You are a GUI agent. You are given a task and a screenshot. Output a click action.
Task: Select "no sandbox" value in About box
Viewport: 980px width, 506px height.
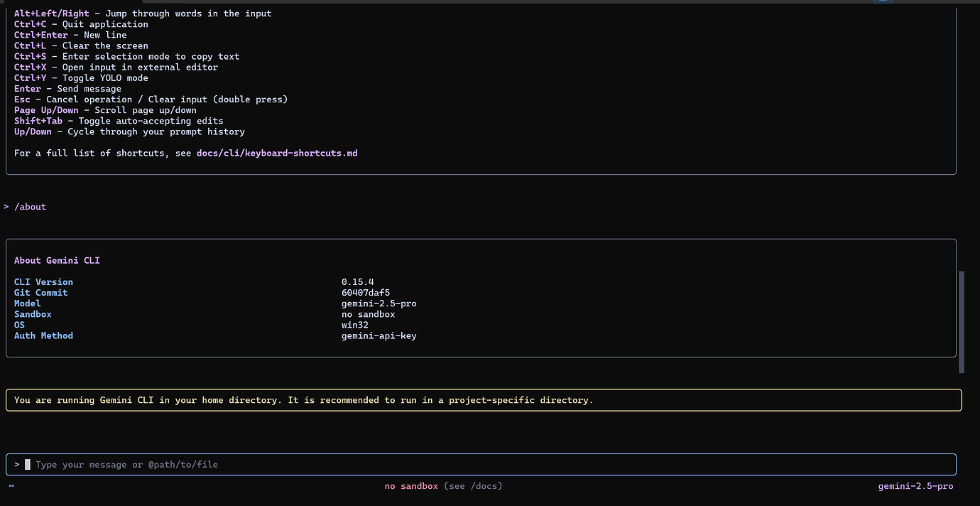369,314
